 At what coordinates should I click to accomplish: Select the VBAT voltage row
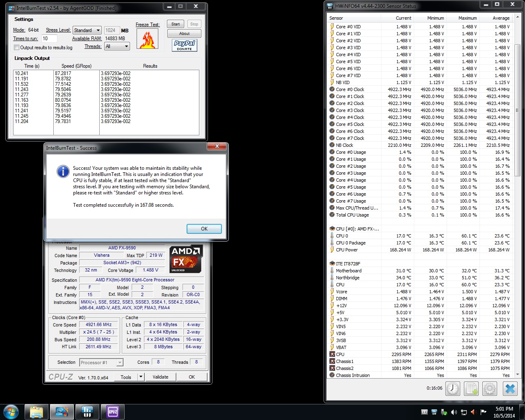pyautogui.click(x=420, y=347)
